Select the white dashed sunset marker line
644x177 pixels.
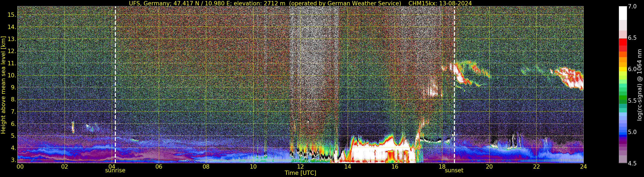coord(454,85)
